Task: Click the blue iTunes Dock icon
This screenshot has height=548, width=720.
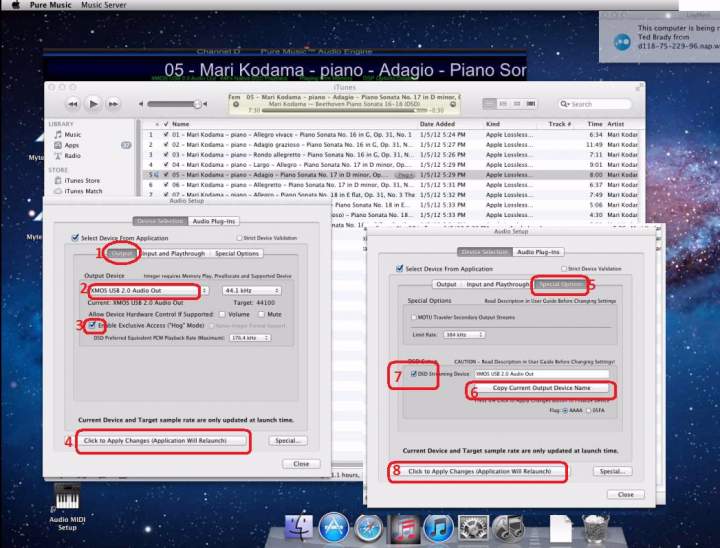Action: (x=439, y=528)
